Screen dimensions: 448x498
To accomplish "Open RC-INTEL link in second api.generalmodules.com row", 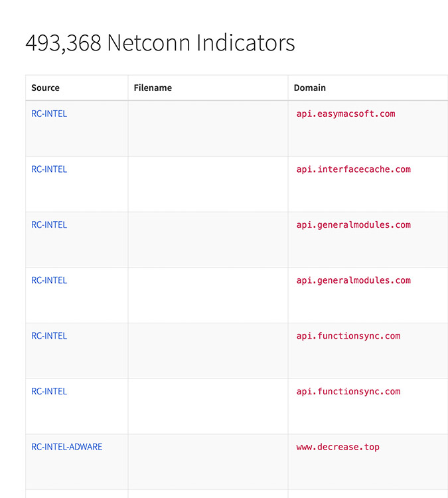I will (x=49, y=280).
